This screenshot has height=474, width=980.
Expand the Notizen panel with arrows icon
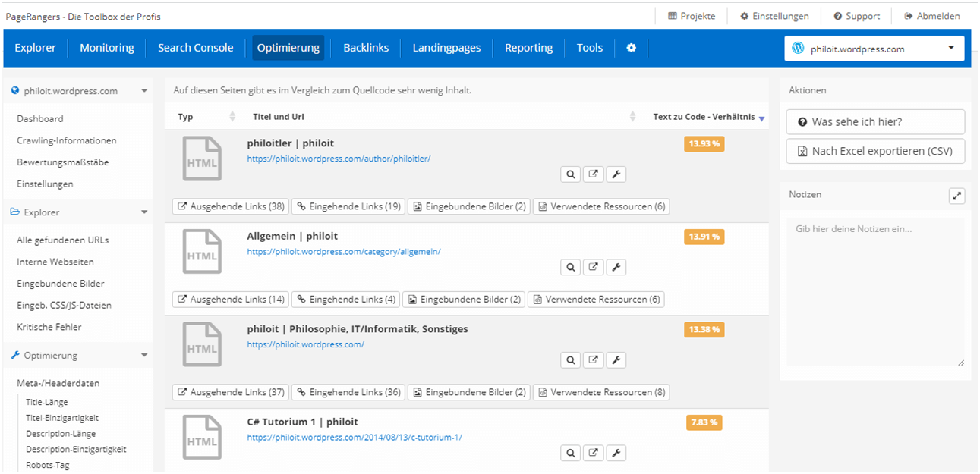pyautogui.click(x=956, y=196)
